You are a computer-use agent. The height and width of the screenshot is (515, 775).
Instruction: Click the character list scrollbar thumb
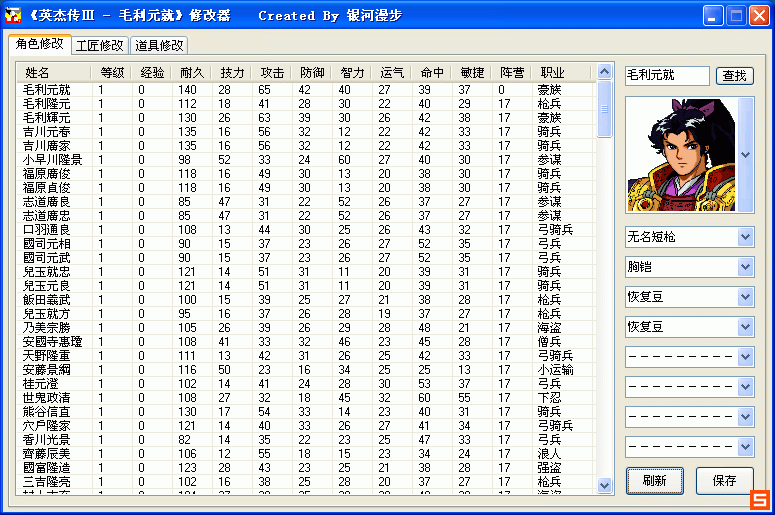(x=604, y=109)
